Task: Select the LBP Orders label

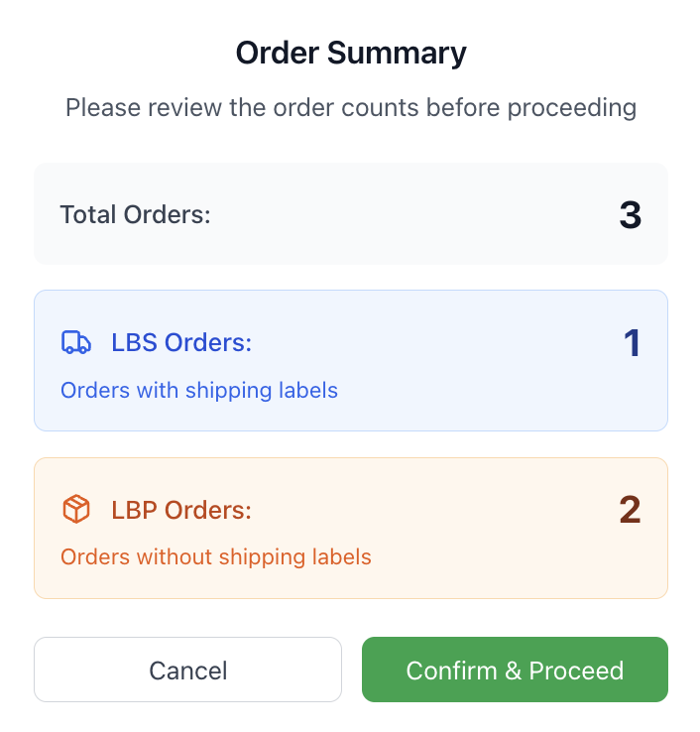Action: (x=181, y=510)
